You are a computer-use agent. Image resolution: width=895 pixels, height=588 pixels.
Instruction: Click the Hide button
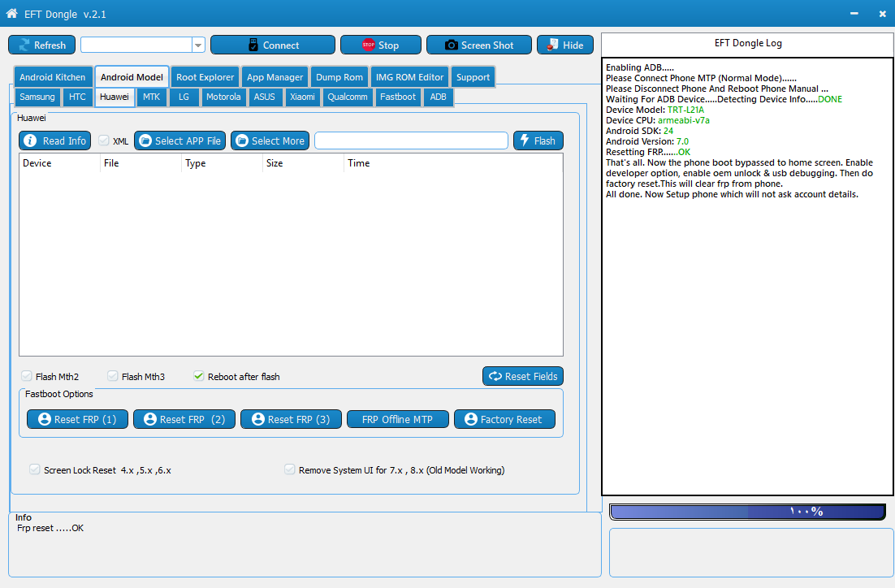click(x=565, y=45)
